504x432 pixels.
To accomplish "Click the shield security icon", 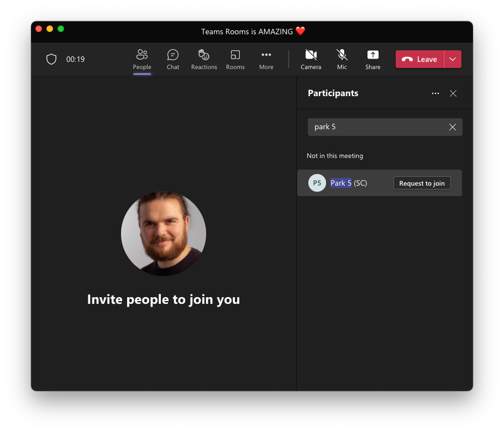I will [x=51, y=59].
